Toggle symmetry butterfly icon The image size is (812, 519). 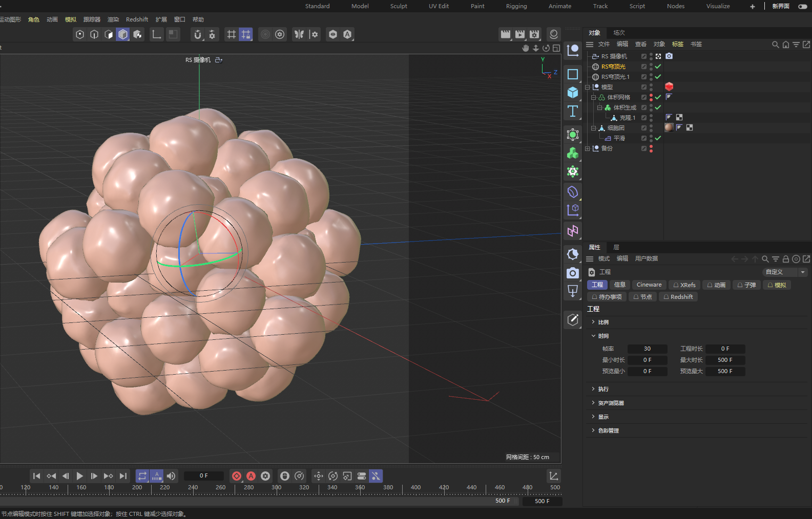[299, 34]
